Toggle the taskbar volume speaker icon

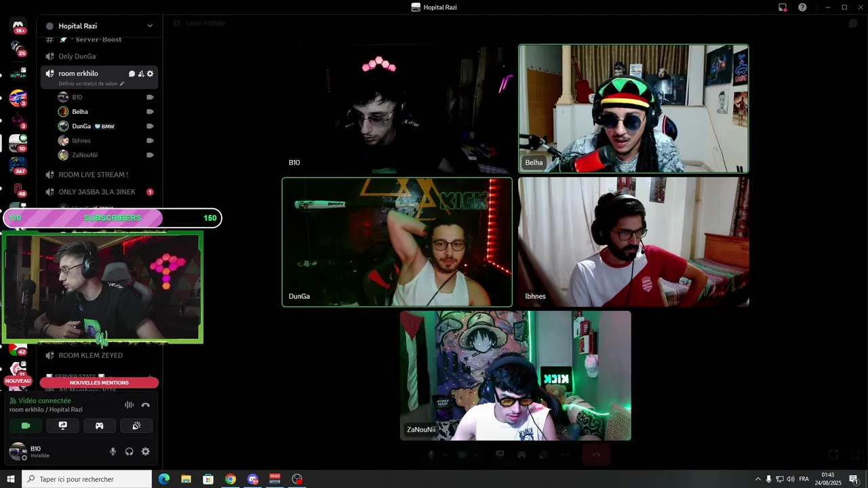tap(791, 479)
